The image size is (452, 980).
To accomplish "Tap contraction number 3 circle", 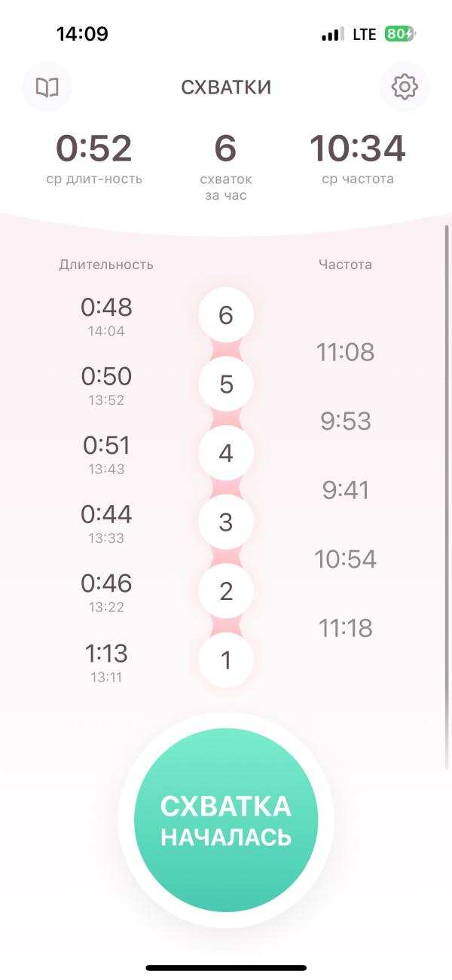I will 226,522.
